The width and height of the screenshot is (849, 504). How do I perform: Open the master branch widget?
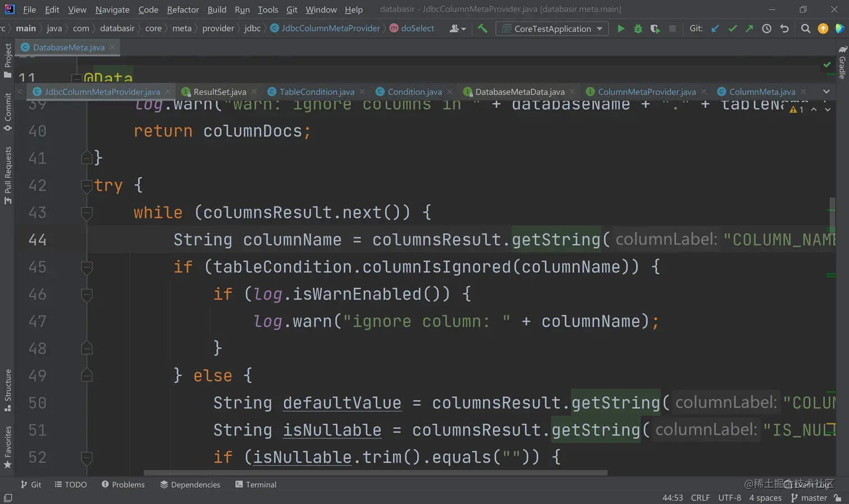coord(809,498)
